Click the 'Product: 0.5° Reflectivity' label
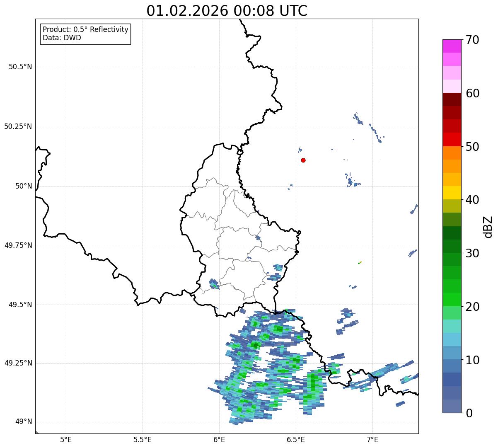The width and height of the screenshot is (498, 448). click(86, 30)
